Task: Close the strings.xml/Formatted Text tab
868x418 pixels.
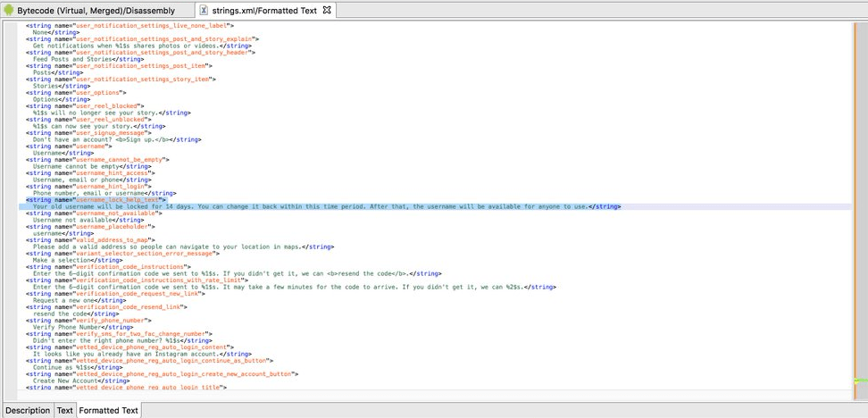Action: coord(327,10)
